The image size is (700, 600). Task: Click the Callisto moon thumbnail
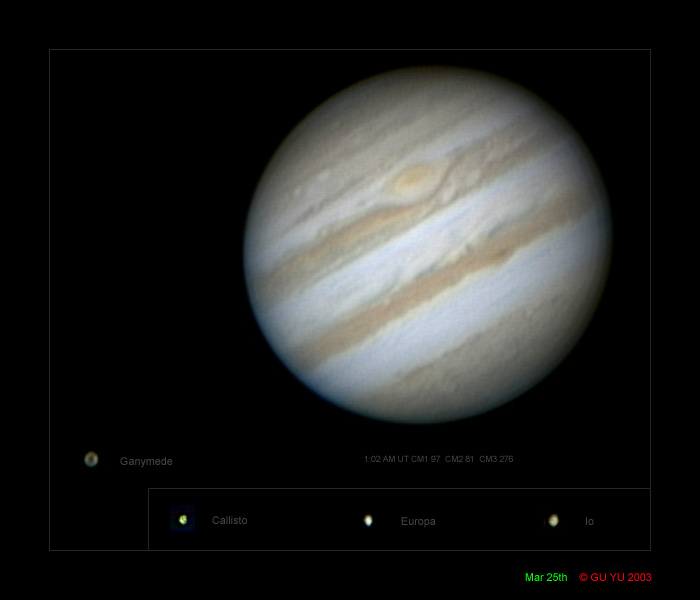[x=183, y=519]
